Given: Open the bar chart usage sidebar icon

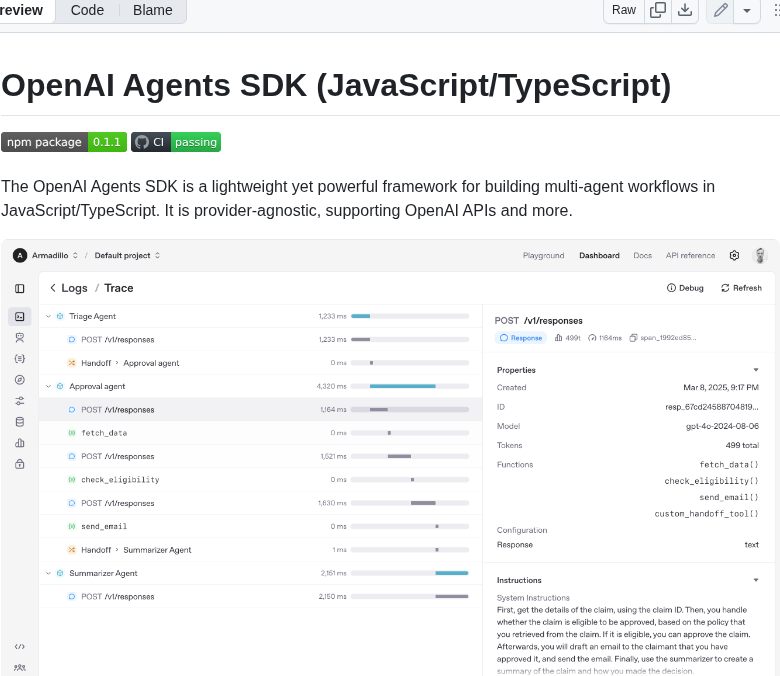Looking at the screenshot, I should [x=19, y=443].
